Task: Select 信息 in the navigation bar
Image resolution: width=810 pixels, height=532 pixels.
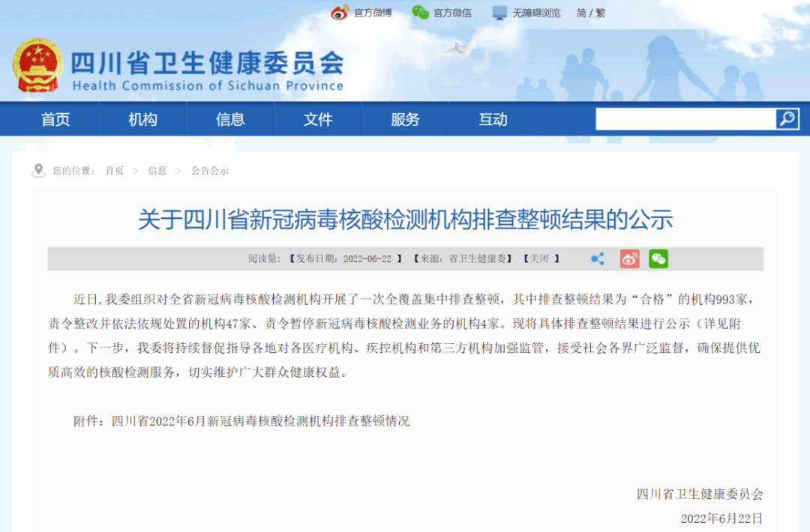Action: click(x=230, y=119)
